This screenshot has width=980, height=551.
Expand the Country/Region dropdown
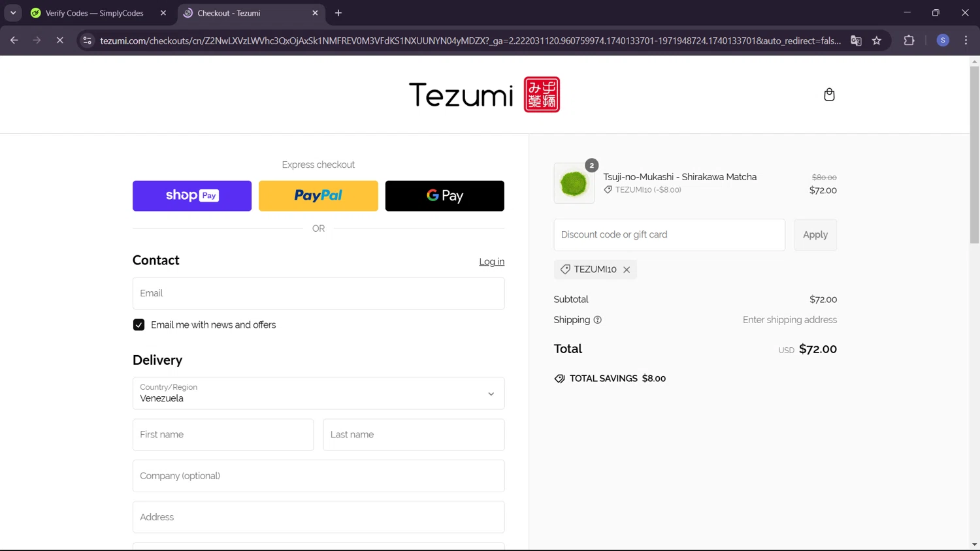[319, 394]
